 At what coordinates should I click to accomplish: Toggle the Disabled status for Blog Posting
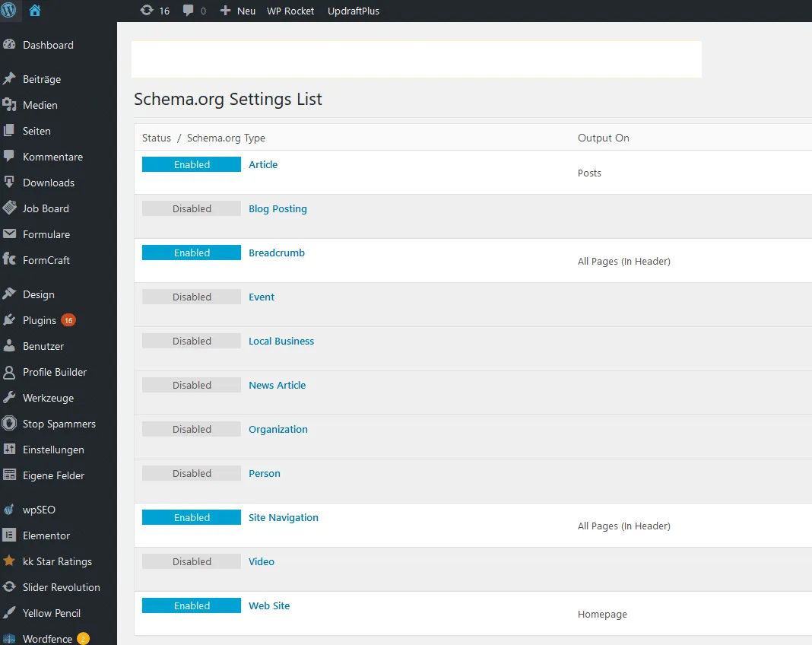point(192,208)
